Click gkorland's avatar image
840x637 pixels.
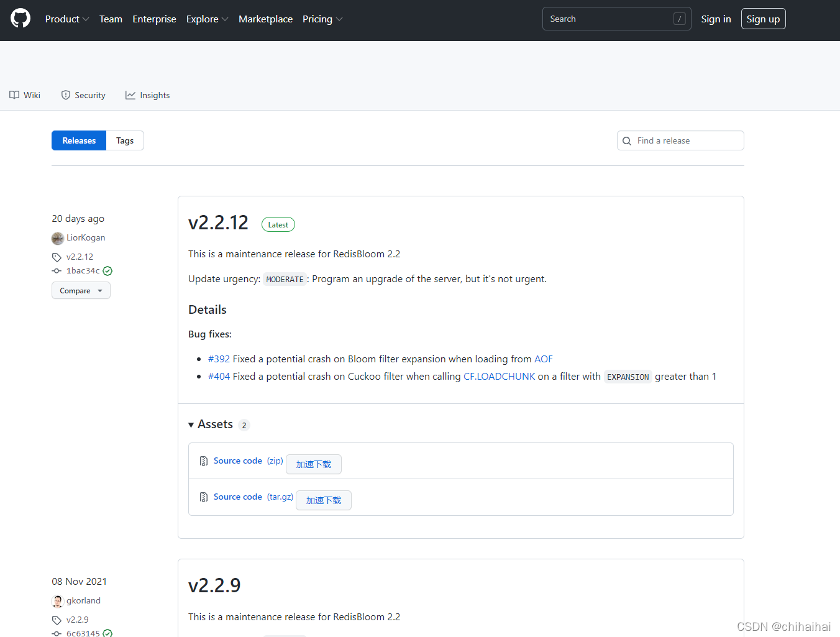[58, 601]
